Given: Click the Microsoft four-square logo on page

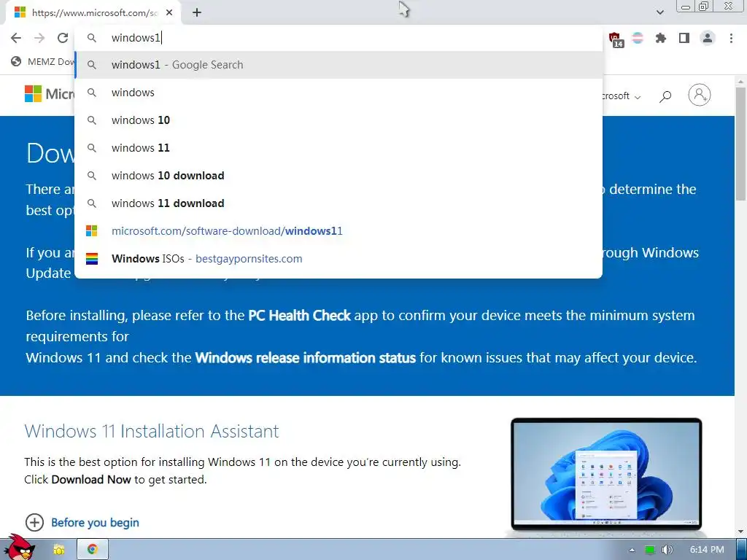Looking at the screenshot, I should (x=33, y=94).
